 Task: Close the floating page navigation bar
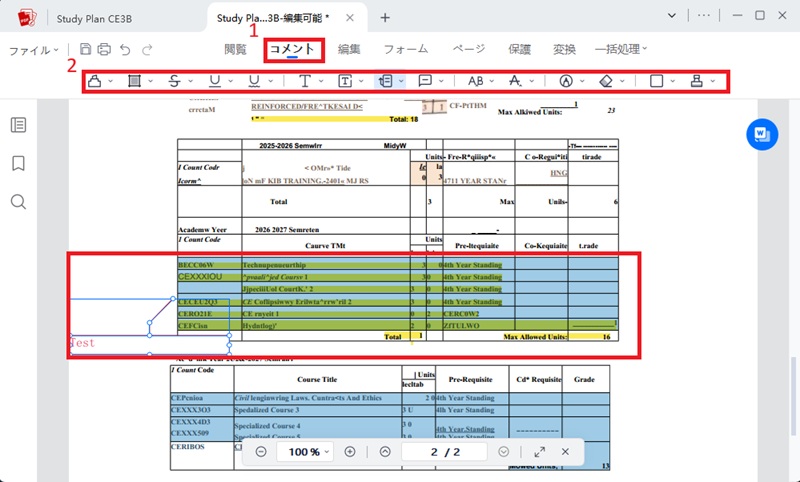(565, 452)
